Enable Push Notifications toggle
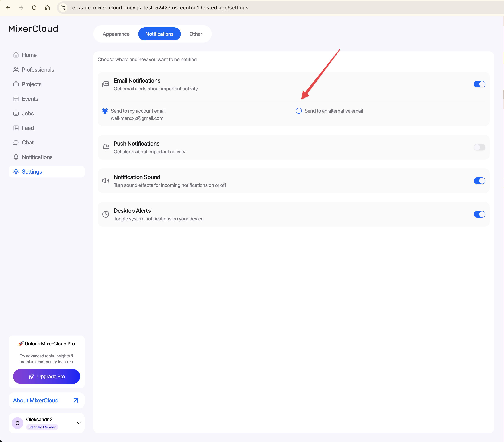The height and width of the screenshot is (442, 504). tap(479, 147)
